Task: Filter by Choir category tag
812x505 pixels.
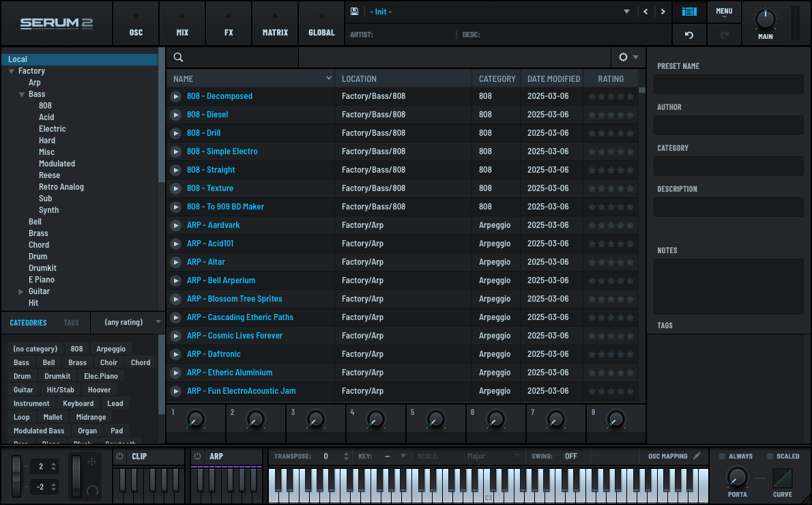Action: pyautogui.click(x=108, y=362)
